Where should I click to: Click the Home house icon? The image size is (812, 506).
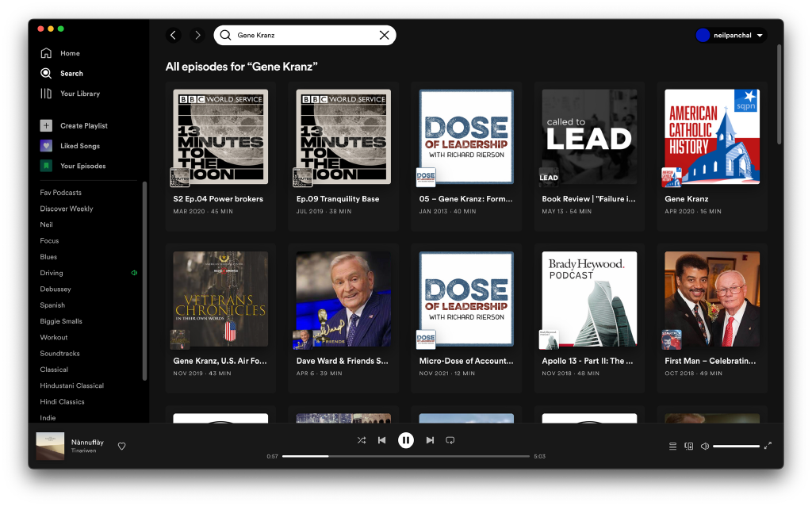(46, 53)
